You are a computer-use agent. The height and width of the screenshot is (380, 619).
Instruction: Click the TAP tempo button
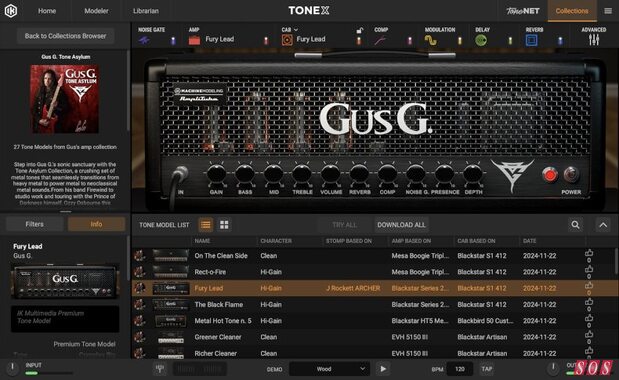click(486, 369)
